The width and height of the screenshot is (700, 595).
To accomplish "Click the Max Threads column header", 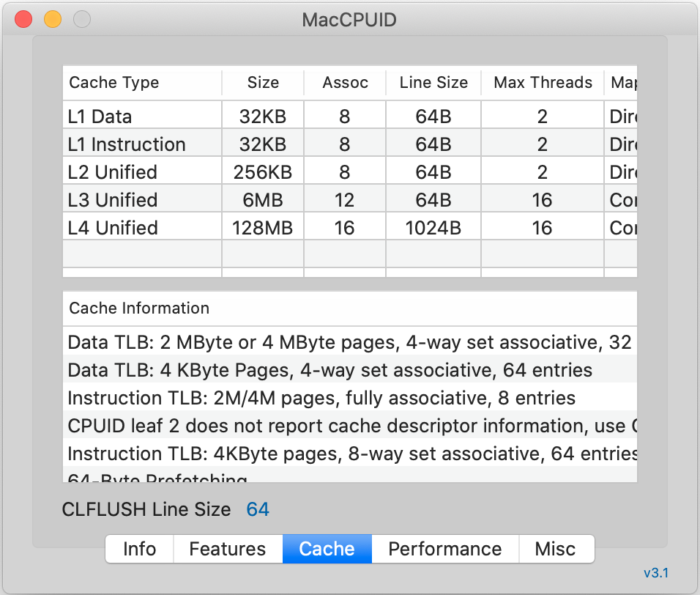I will 543,83.
